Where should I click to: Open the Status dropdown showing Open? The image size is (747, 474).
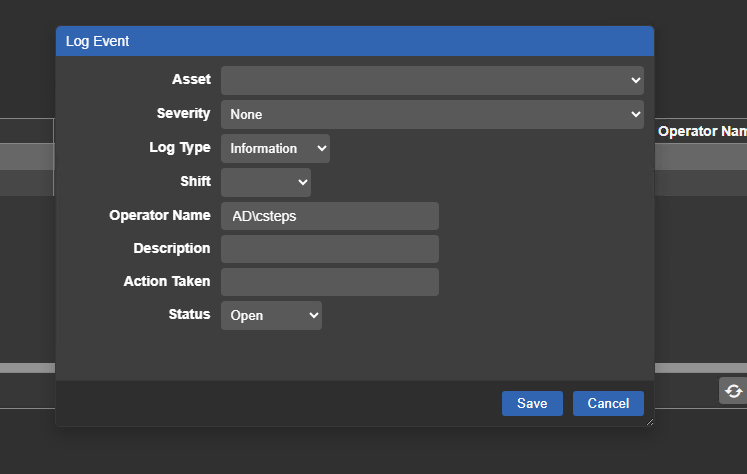point(271,315)
